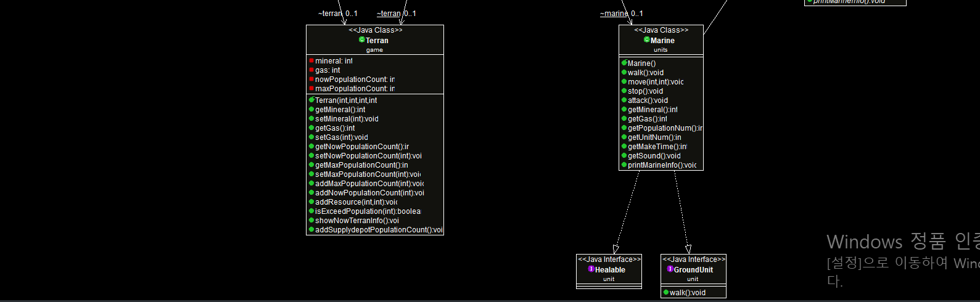This screenshot has width=980, height=302.
Task: Click red private icon next to mineral field
Action: [311, 61]
